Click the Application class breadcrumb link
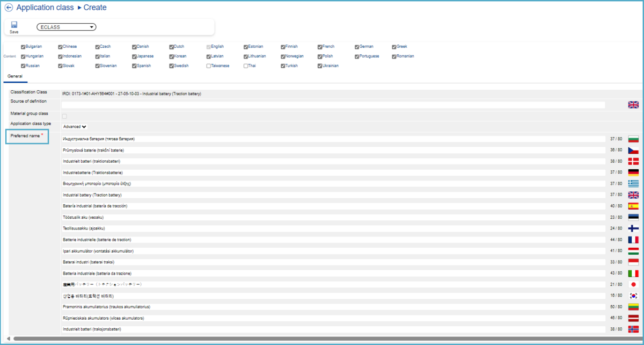This screenshot has width=644, height=345. click(45, 8)
